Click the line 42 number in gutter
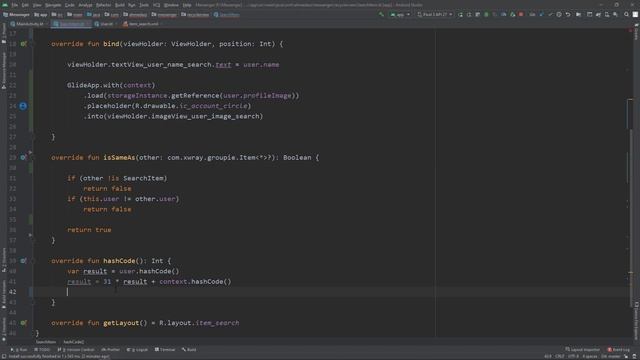640x360 pixels. [12, 292]
